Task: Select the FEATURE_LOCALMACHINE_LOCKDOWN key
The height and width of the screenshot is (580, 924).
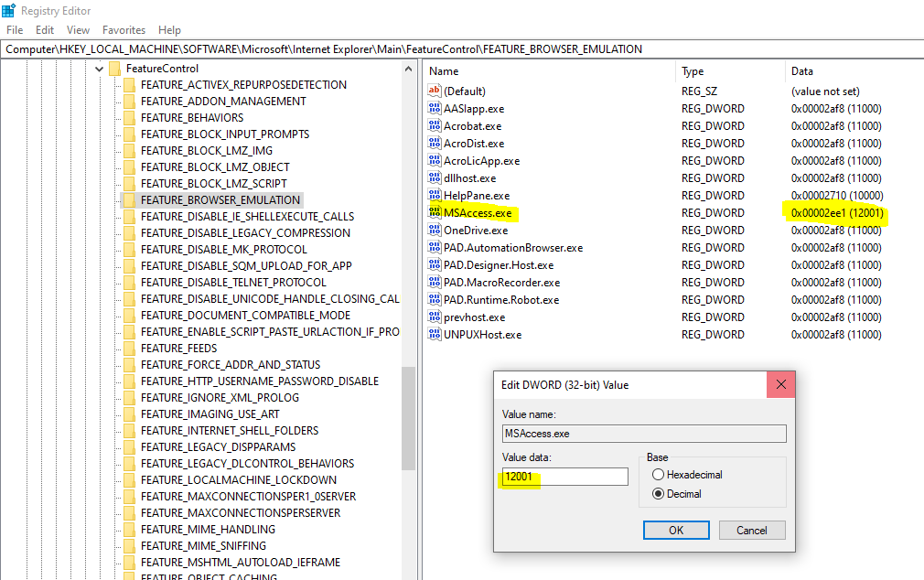Action: tap(239, 479)
